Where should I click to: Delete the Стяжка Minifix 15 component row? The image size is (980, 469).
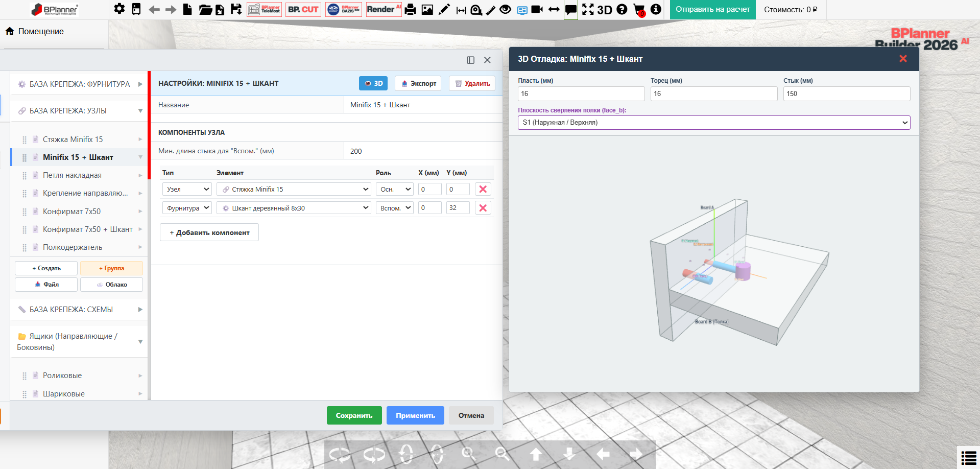coord(483,189)
